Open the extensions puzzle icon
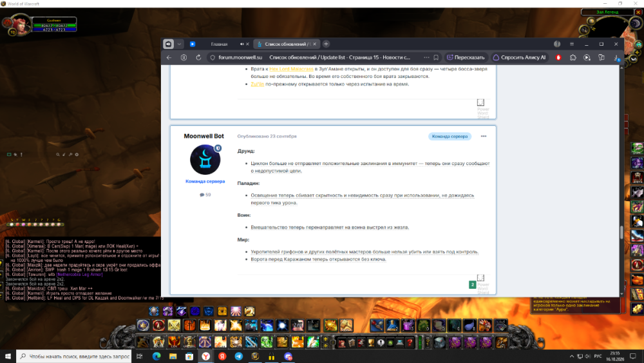The width and height of the screenshot is (644, 363). pos(573,57)
